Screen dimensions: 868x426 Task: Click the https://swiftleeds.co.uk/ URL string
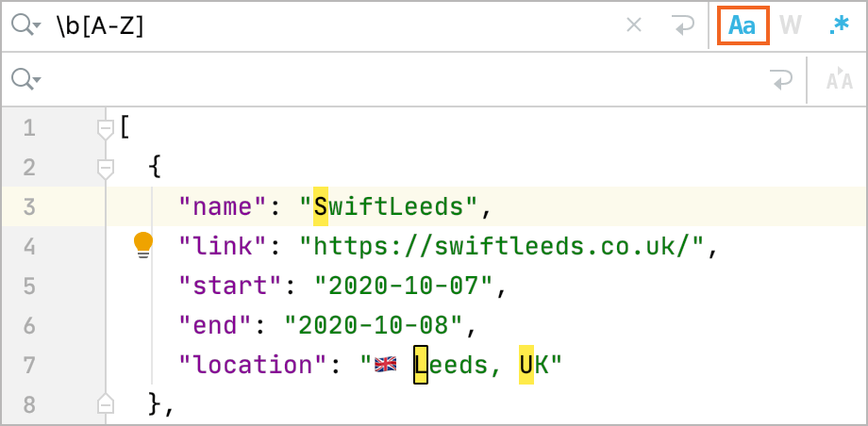[x=502, y=246]
